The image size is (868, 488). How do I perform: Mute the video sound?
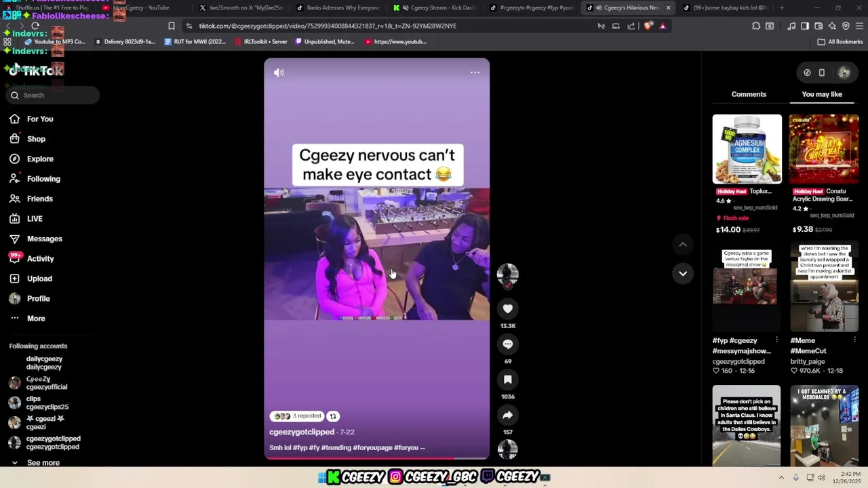pos(279,73)
